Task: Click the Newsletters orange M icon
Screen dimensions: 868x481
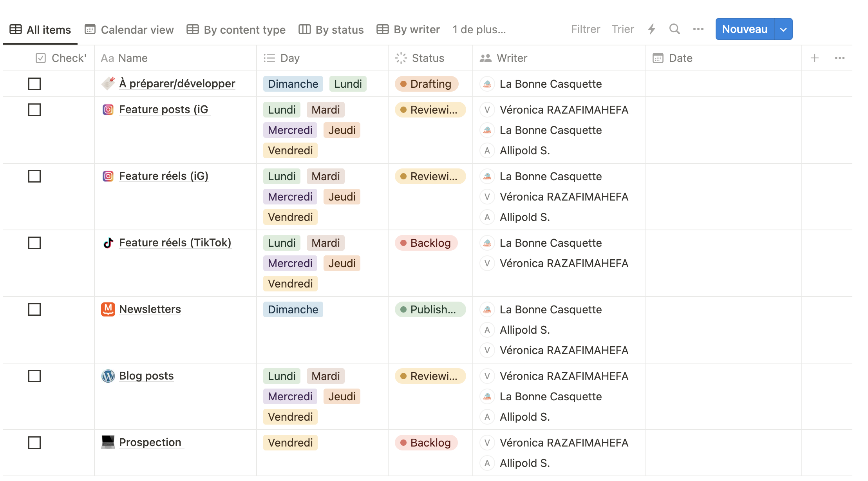Action: (108, 309)
